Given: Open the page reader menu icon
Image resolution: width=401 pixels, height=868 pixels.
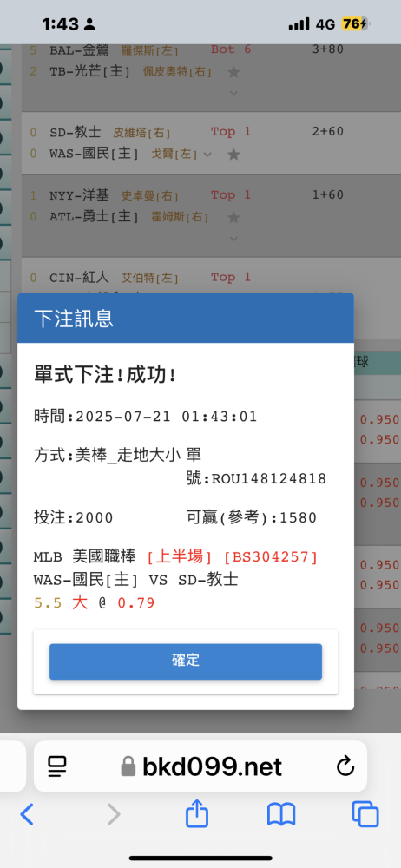Looking at the screenshot, I should pos(57,766).
